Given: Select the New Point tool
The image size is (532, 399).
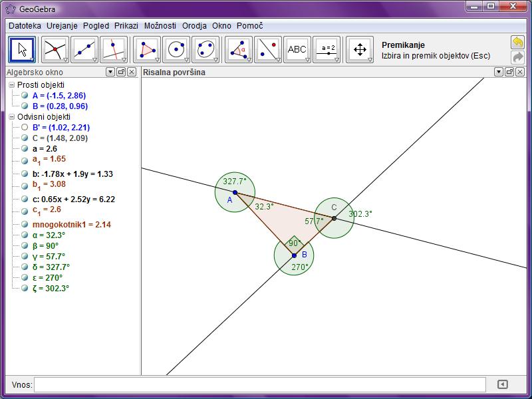Looking at the screenshot, I should click(55, 50).
